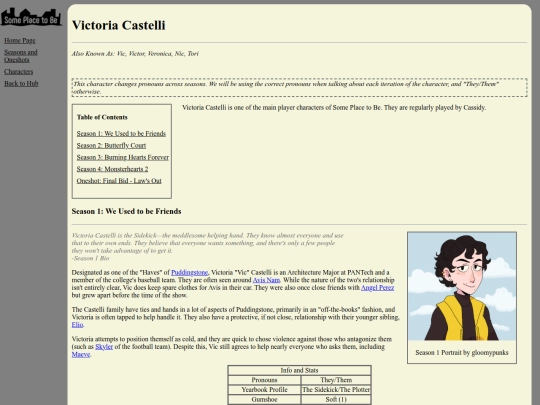Click the 'Season 1 Portrait by gloomypunks' caption
The image size is (540, 405).
(462, 353)
